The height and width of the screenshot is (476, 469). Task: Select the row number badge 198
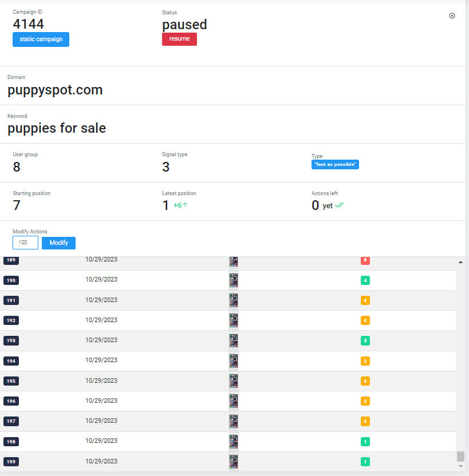coord(11,442)
